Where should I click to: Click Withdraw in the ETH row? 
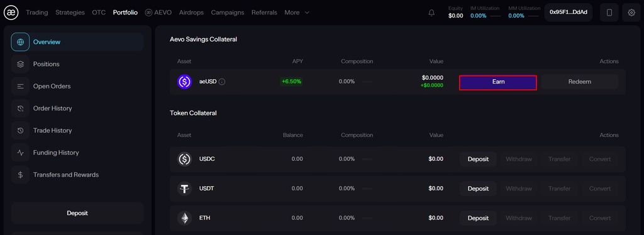(x=519, y=218)
